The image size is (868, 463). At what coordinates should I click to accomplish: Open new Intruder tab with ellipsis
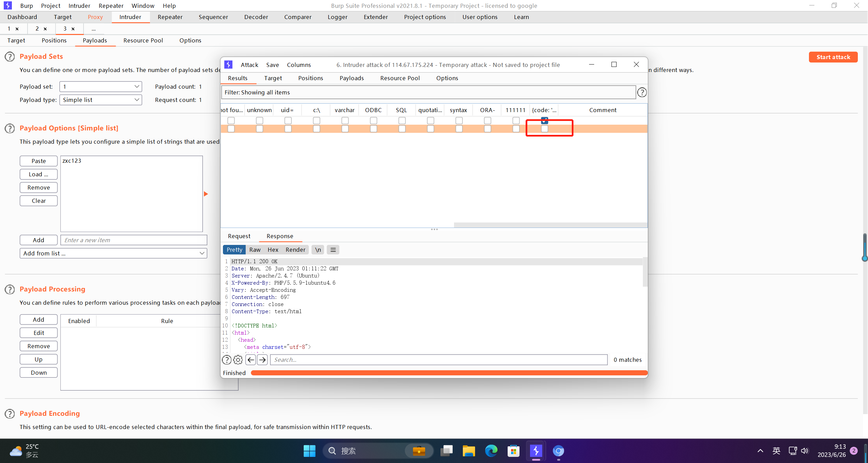click(x=94, y=29)
